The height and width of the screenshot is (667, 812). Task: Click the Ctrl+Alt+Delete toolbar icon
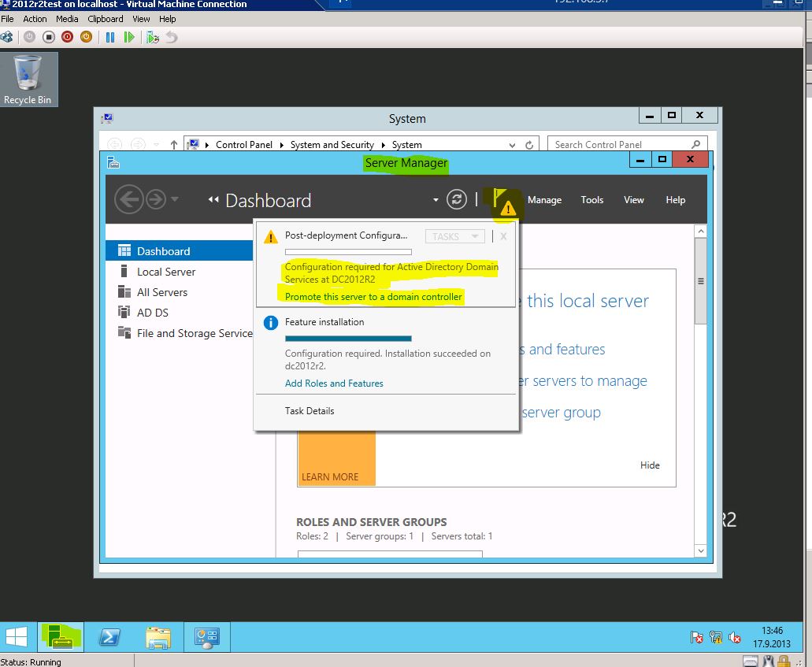pyautogui.click(x=7, y=37)
